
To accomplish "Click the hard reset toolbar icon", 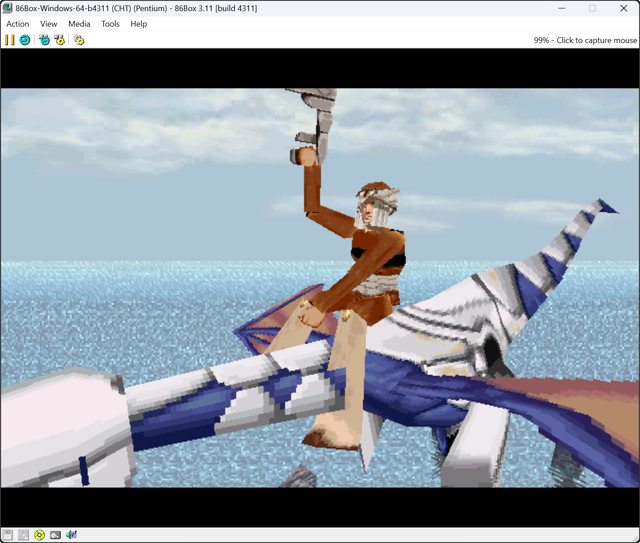I will click(25, 40).
